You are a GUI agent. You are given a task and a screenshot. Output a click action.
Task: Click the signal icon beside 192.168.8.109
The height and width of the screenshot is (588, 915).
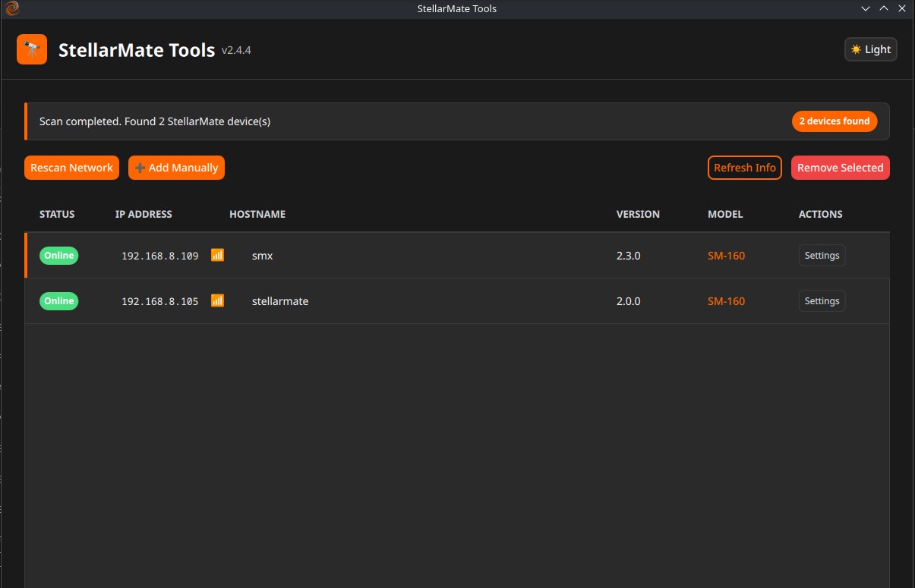(x=217, y=255)
